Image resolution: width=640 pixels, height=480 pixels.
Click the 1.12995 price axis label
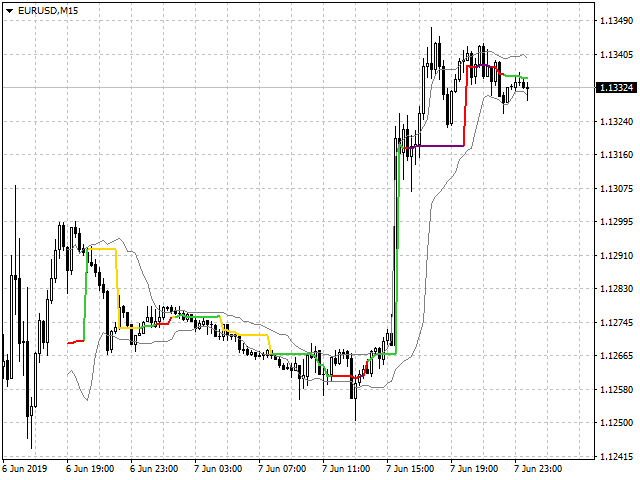pos(616,221)
